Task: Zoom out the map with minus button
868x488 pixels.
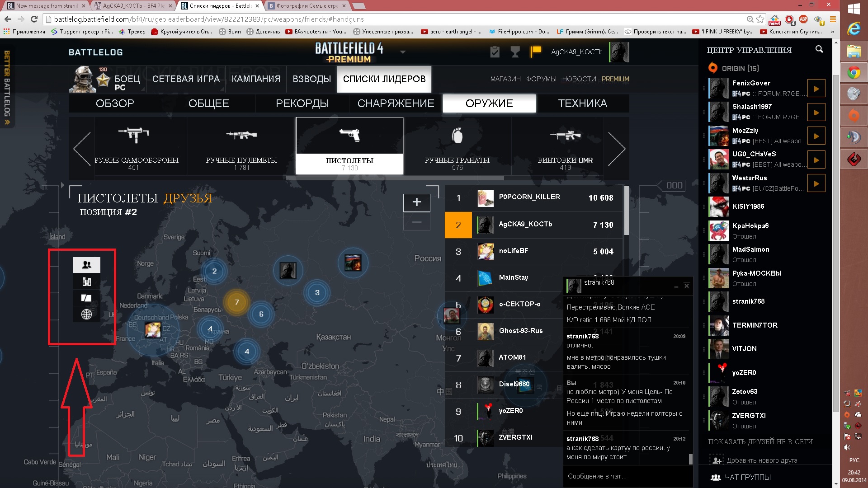Action: coord(416,222)
